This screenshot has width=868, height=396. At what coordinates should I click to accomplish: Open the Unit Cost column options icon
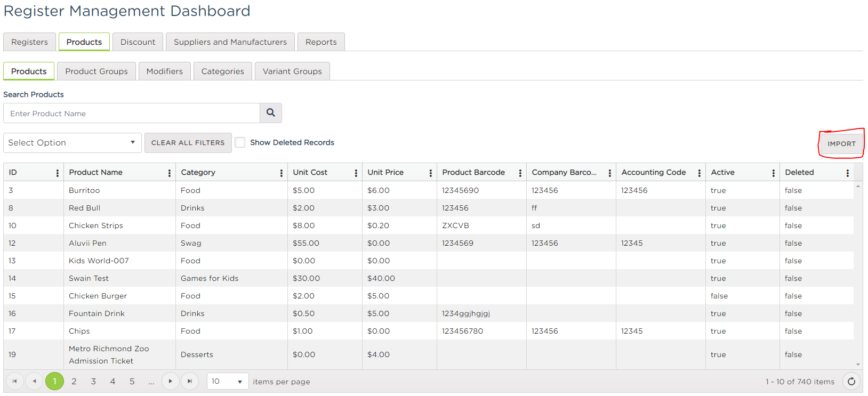[356, 173]
